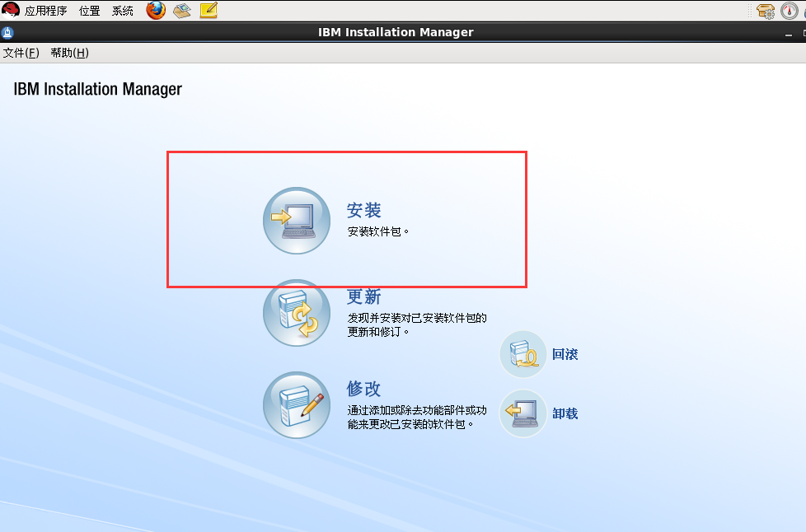Image resolution: width=806 pixels, height=532 pixels.
Task: Click the Update (更新) package icon
Action: pyautogui.click(x=297, y=313)
